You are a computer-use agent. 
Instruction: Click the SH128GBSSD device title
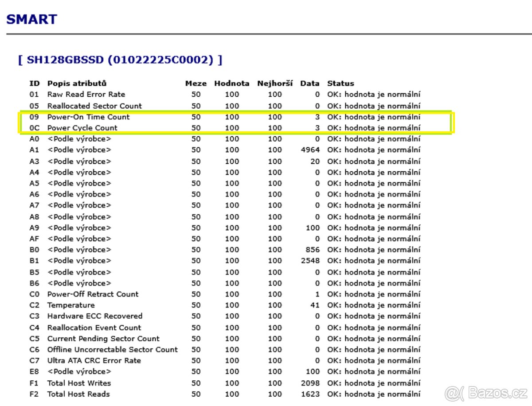120,59
